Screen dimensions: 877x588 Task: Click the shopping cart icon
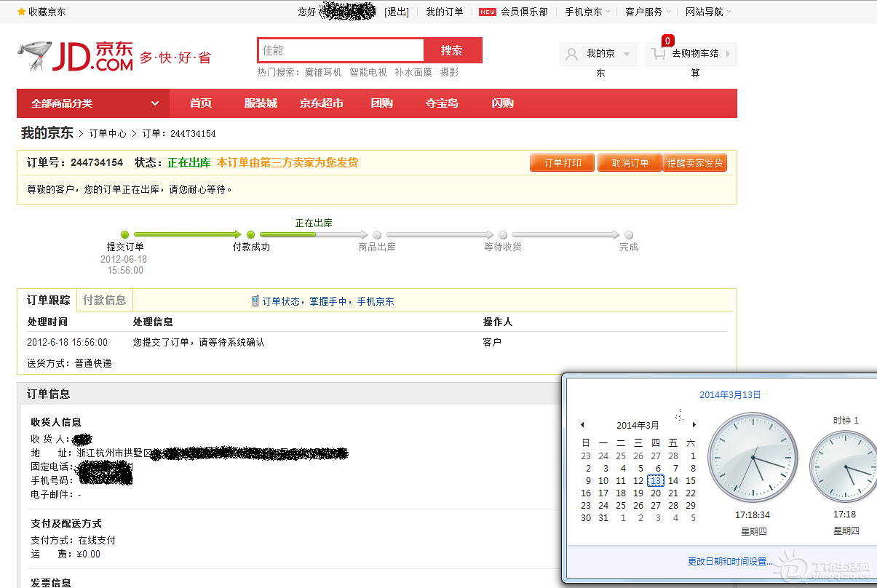(659, 54)
